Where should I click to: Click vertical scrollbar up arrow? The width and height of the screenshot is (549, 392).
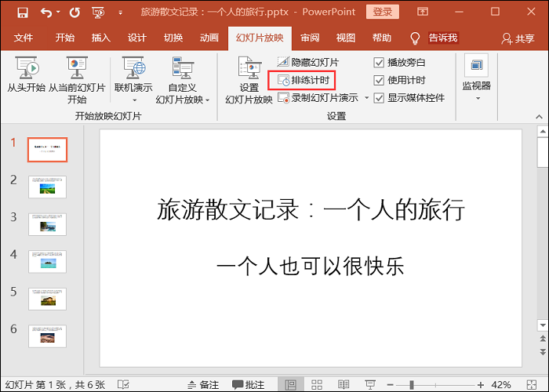tap(543, 132)
